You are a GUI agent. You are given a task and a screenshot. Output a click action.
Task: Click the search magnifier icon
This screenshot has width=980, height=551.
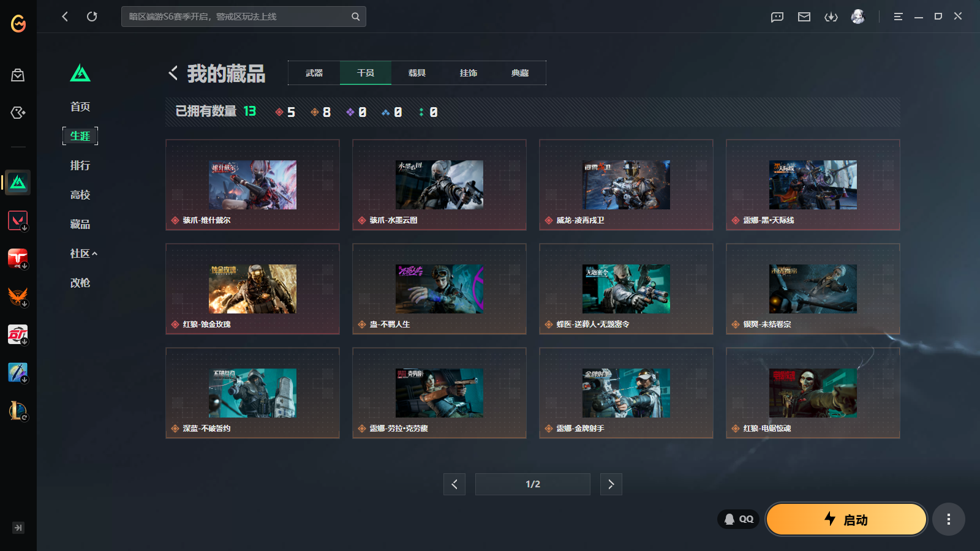[x=355, y=17]
